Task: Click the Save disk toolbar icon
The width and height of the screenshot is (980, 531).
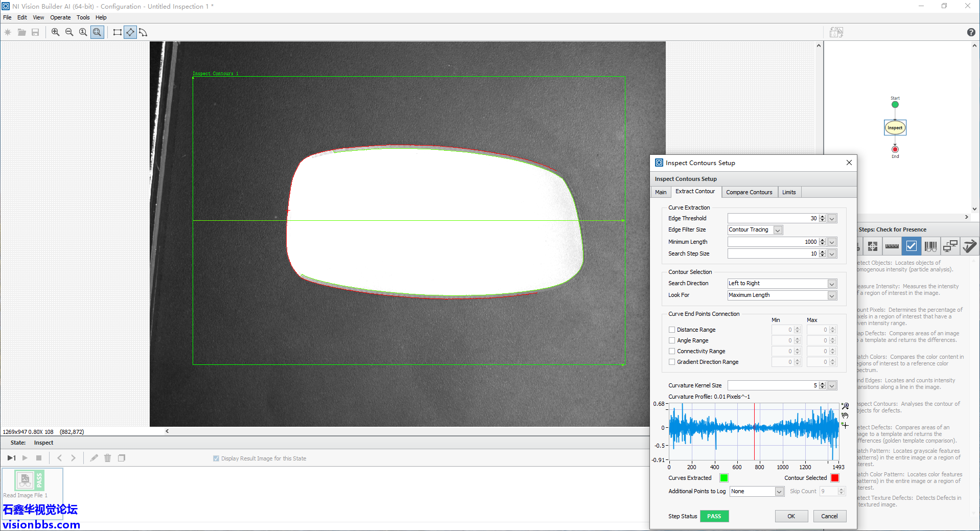Action: (x=35, y=32)
